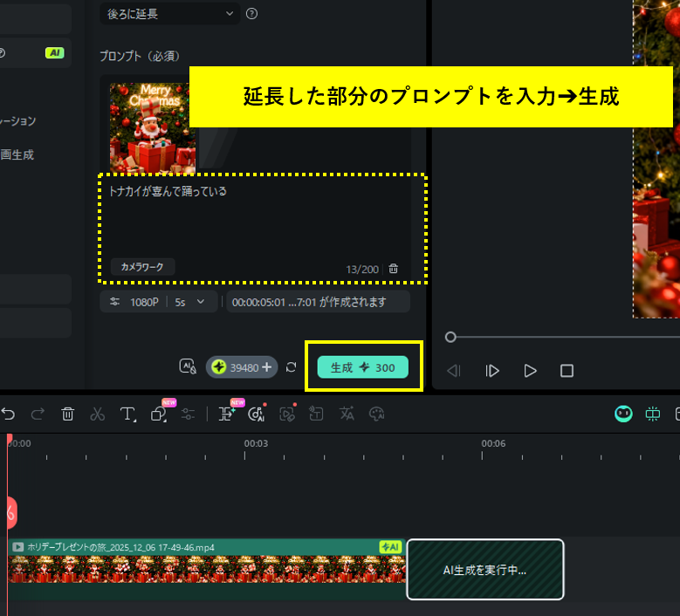Clear the prompt with the trash icon
This screenshot has width=680, height=616.
[x=394, y=269]
